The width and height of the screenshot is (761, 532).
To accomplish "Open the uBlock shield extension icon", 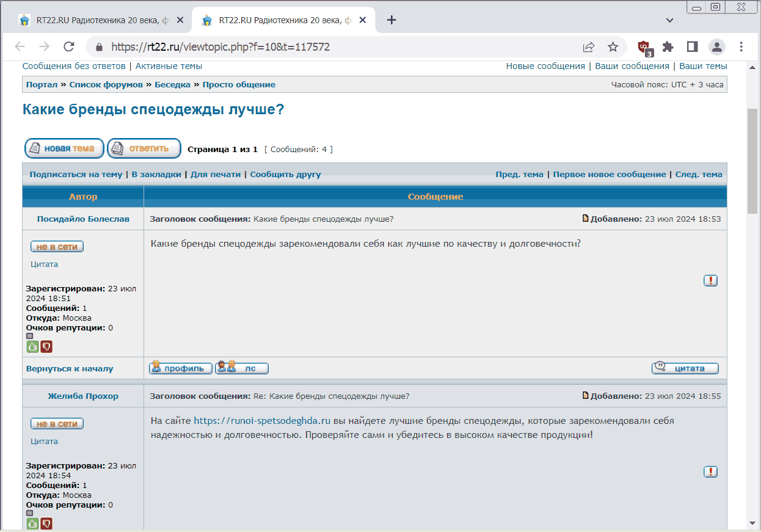I will pos(644,47).
